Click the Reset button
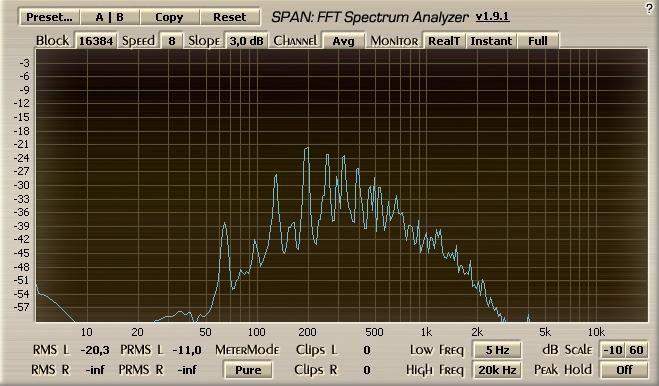This screenshot has height=386, width=659. click(229, 17)
